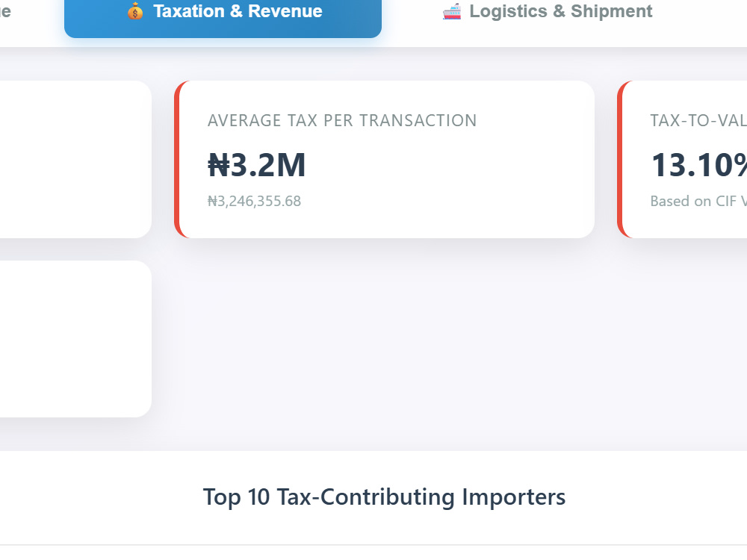Click the money bag icon in Taxation tab
The image size is (747, 560).
click(x=135, y=11)
